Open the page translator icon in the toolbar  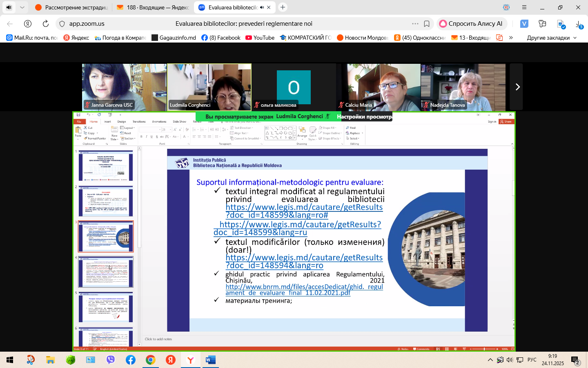(x=561, y=24)
